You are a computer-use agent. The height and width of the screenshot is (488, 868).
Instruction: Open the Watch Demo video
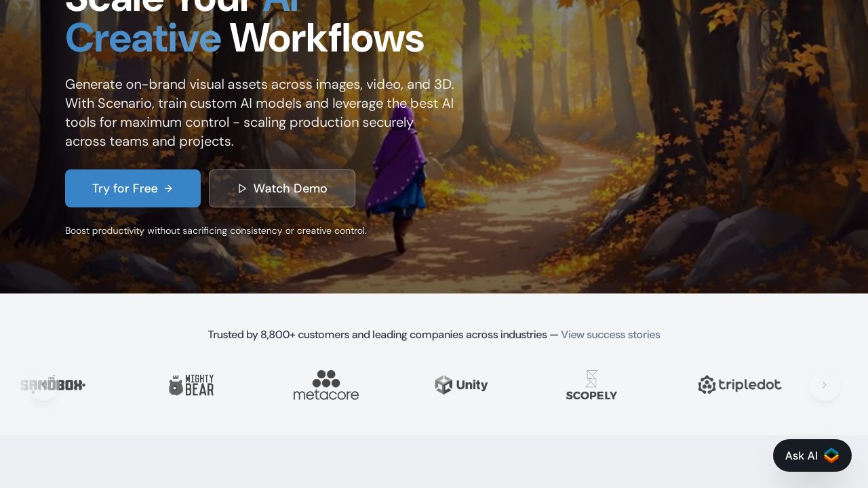(x=282, y=188)
